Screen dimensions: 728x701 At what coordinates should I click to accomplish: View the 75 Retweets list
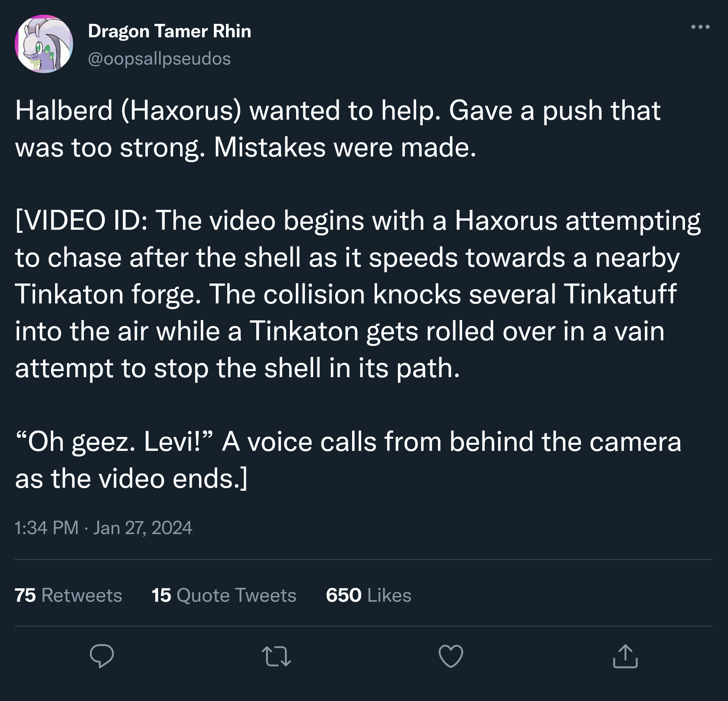(68, 595)
